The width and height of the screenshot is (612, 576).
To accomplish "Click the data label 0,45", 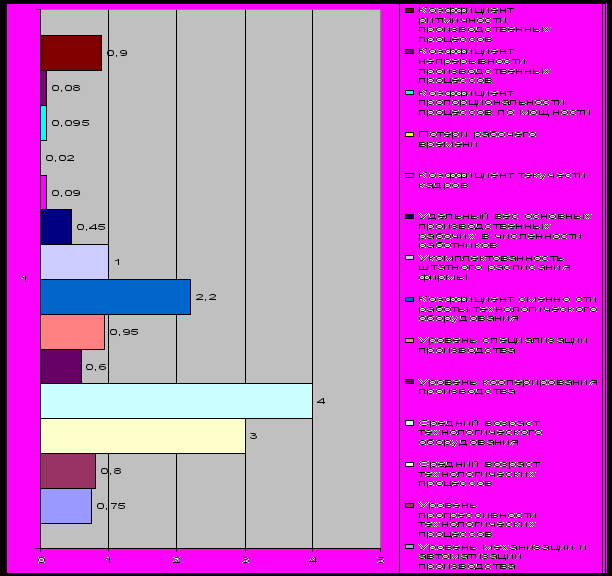I will (x=91, y=227).
